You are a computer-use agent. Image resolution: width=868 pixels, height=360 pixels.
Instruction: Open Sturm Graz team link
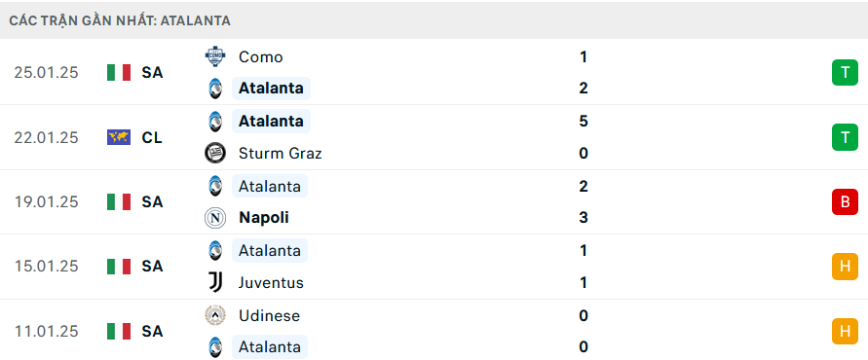(x=281, y=153)
